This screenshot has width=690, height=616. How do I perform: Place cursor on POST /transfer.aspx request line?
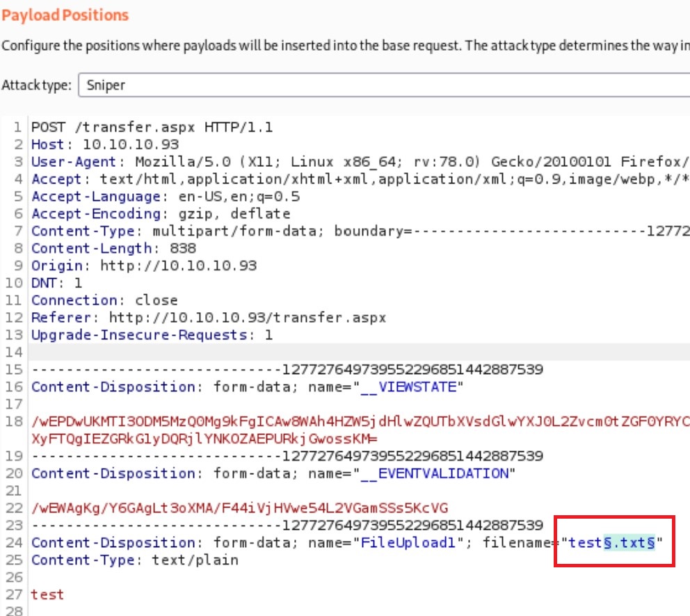[x=152, y=127]
